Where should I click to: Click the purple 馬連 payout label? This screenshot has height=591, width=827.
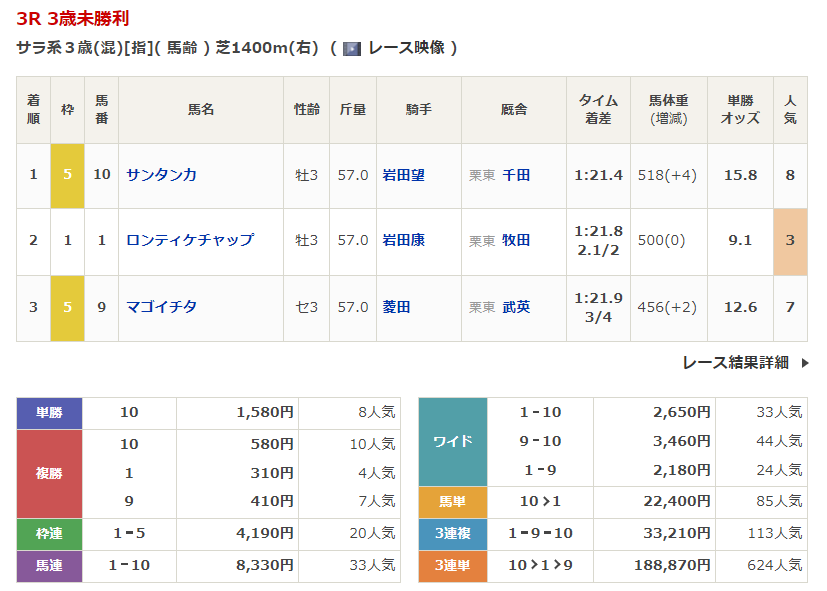[x=49, y=566]
